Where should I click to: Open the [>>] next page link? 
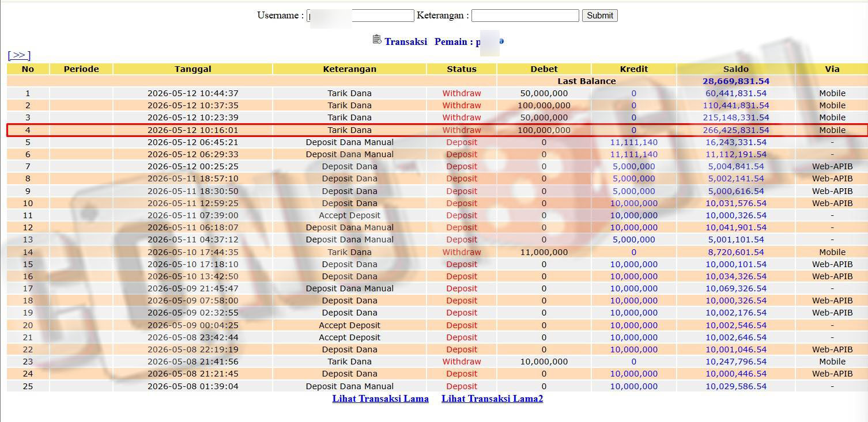(x=19, y=55)
